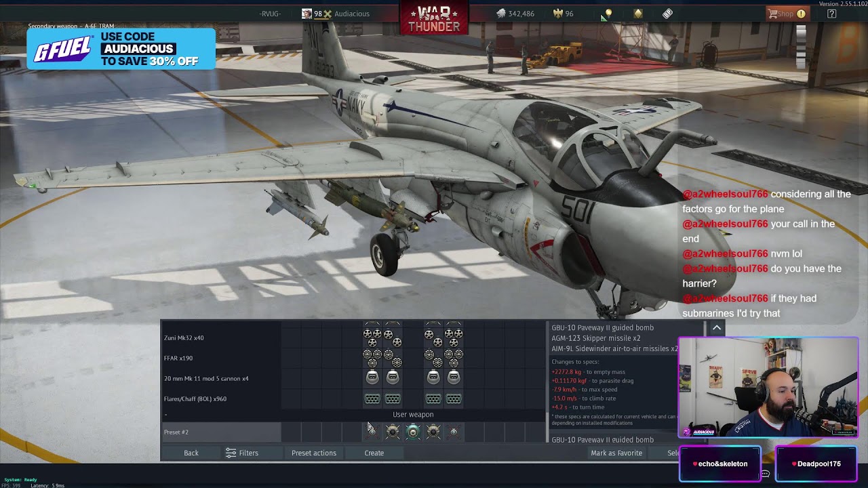Click the War Thunder logo

[x=434, y=19]
